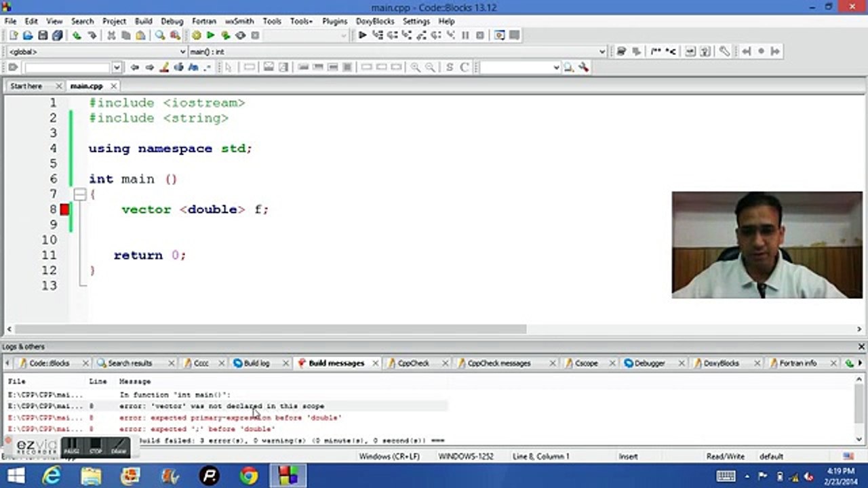This screenshot has height=488, width=868.
Task: Show hidden tray icons arrow
Action: [x=747, y=476]
